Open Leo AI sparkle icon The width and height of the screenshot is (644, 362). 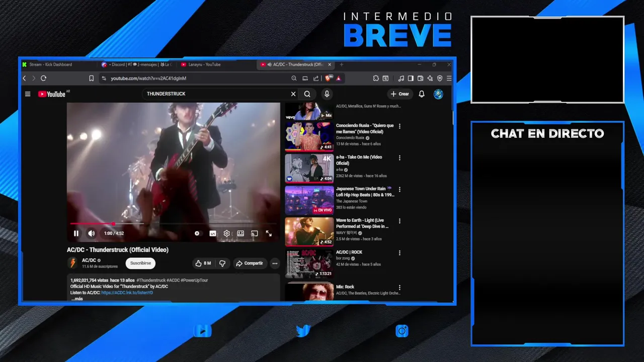pyautogui.click(x=430, y=78)
